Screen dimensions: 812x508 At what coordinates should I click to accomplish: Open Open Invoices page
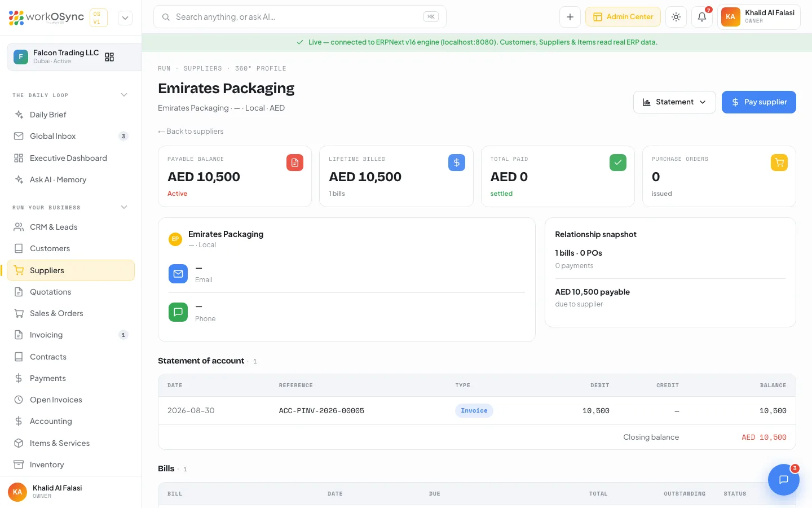(x=70, y=400)
